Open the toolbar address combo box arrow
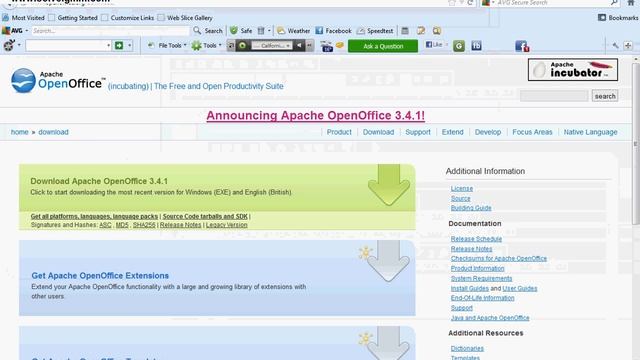 [x=108, y=45]
